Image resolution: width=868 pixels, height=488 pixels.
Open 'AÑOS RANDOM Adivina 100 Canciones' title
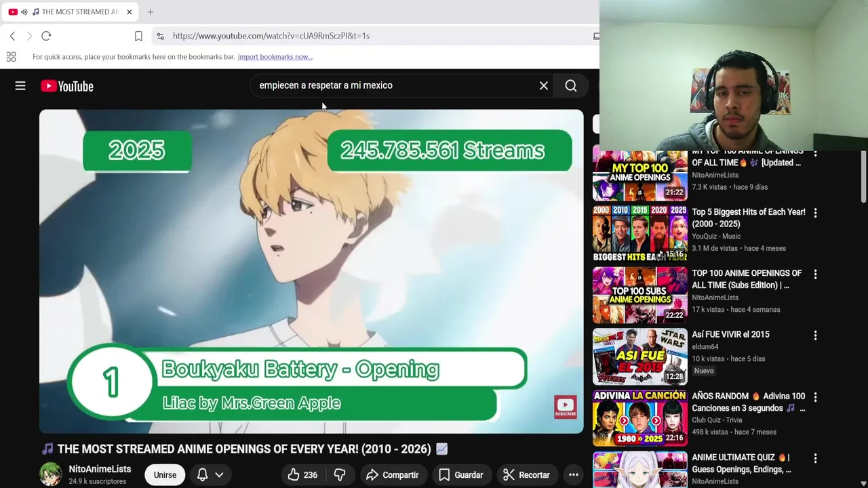point(749,402)
